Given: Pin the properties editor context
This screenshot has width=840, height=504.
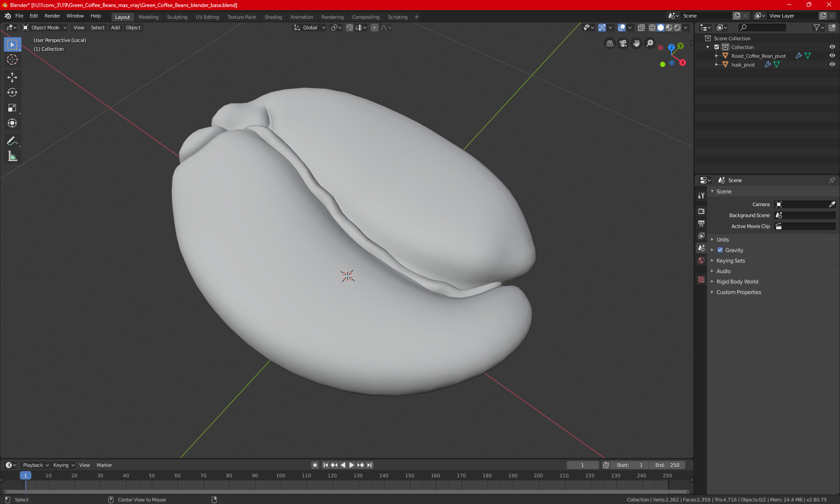Looking at the screenshot, I should 832,180.
